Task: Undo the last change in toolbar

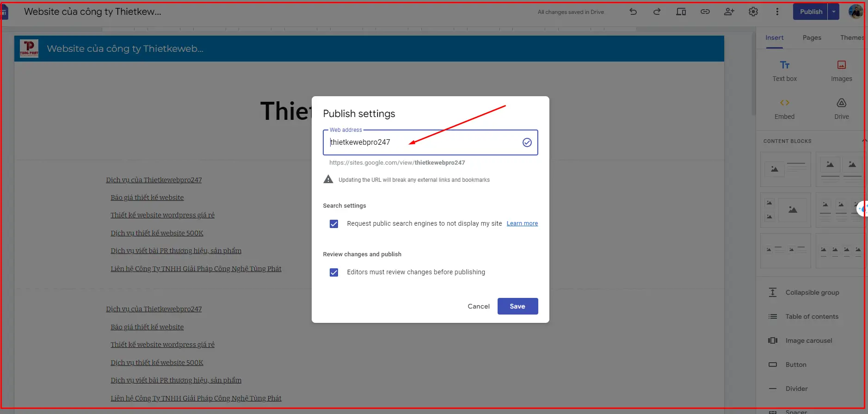Action: [x=633, y=12]
